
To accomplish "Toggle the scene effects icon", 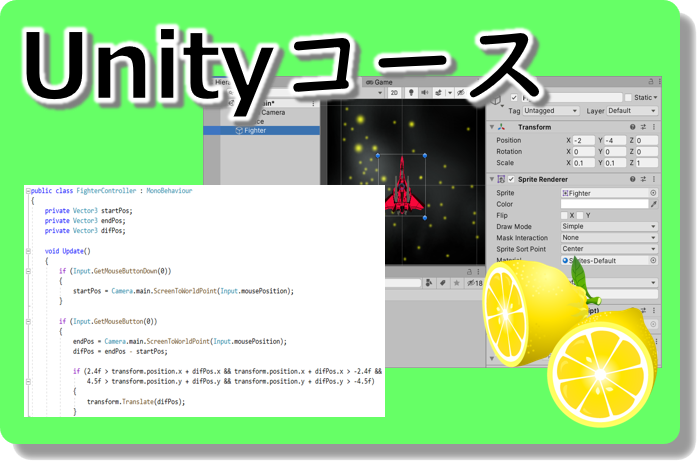I will click(x=439, y=92).
